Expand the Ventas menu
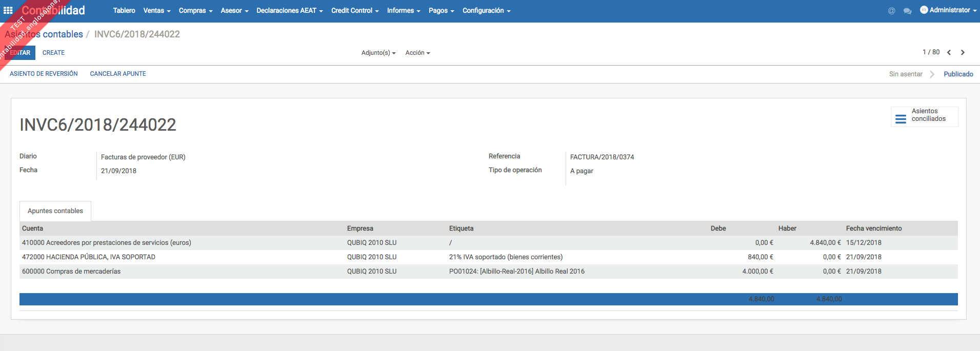Image resolution: width=980 pixels, height=351 pixels. 156,10
